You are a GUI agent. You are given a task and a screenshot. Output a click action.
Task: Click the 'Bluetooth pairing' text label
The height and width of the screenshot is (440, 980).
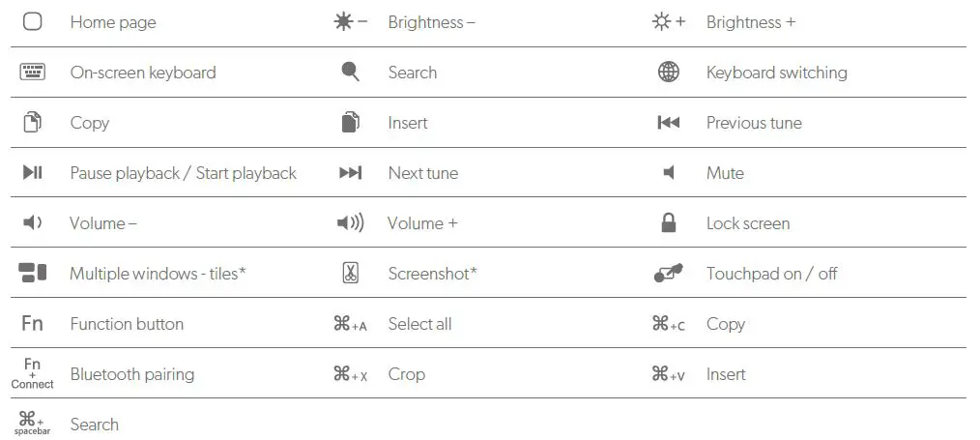[131, 374]
